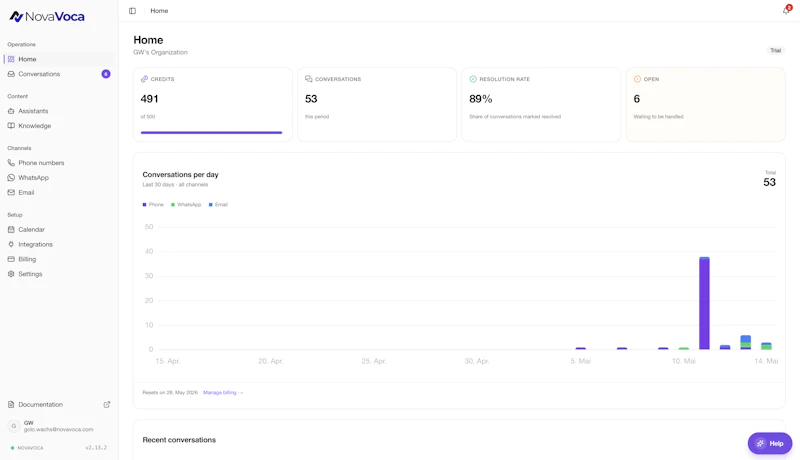Open the Billing page
The height and width of the screenshot is (460, 800).
point(59,259)
